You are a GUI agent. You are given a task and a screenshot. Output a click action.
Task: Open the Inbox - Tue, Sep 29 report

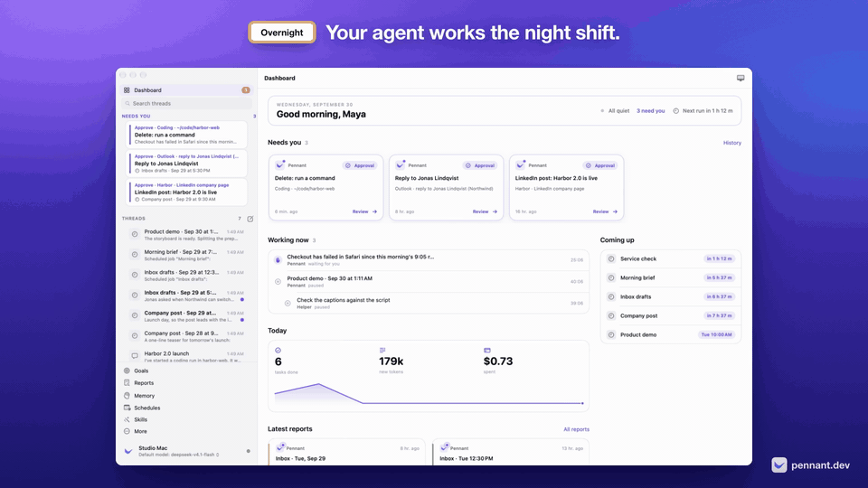pos(346,453)
